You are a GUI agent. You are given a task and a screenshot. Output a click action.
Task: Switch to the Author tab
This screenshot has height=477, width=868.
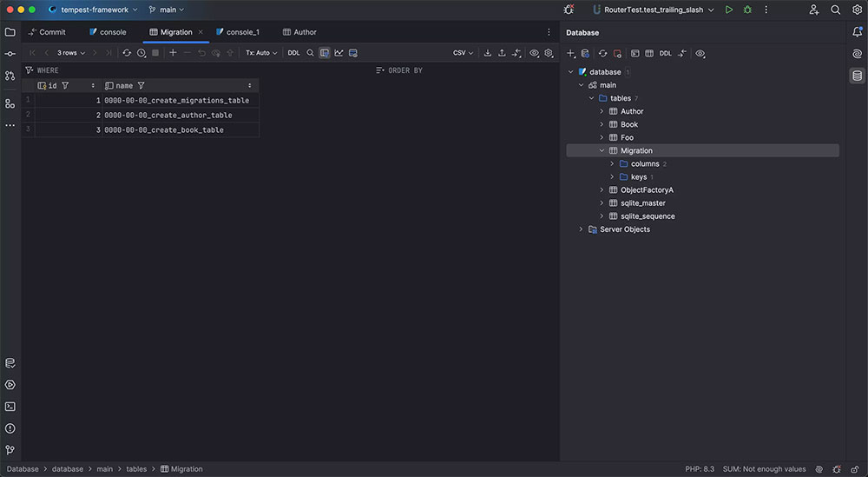(299, 32)
